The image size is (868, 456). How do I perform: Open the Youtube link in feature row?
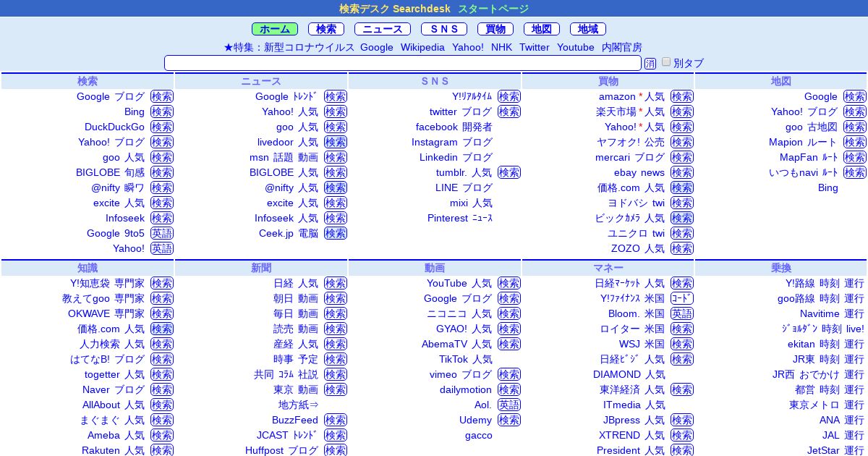pos(576,47)
